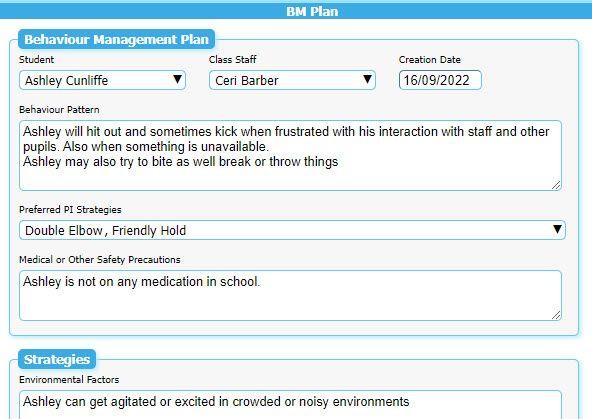Open the Student dropdown showing Ashley Cunliffe
Viewport: 592px width, 419px height.
pyautogui.click(x=102, y=80)
